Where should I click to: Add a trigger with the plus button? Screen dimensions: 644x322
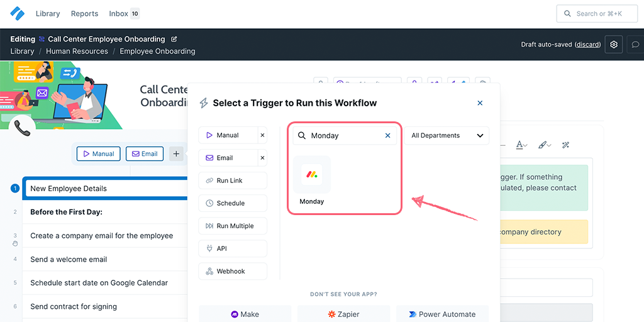coord(176,153)
